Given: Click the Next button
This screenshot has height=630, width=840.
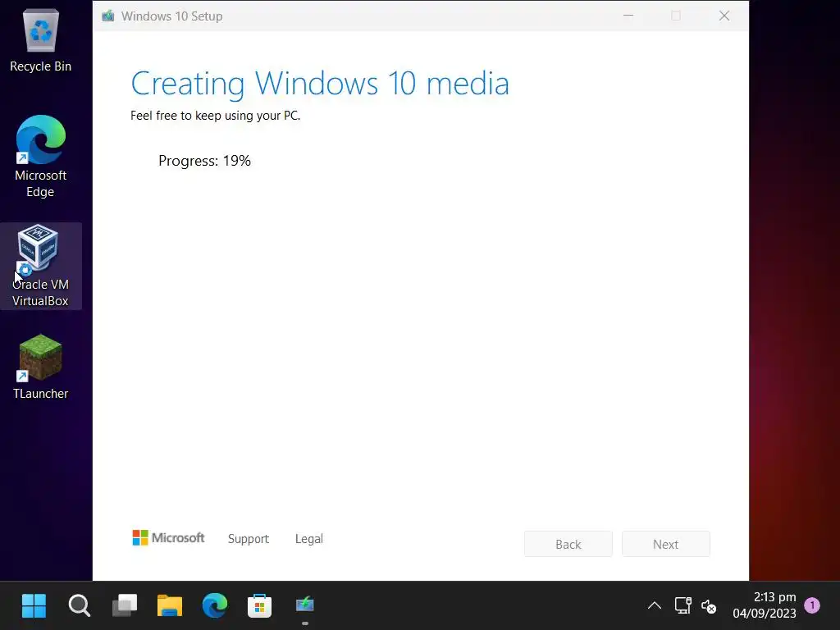Looking at the screenshot, I should 666,545.
